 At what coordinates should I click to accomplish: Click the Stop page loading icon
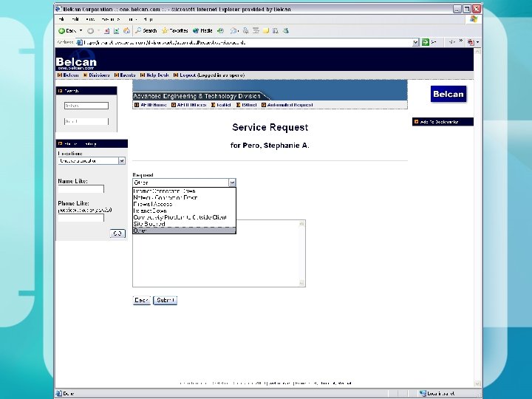(106, 31)
